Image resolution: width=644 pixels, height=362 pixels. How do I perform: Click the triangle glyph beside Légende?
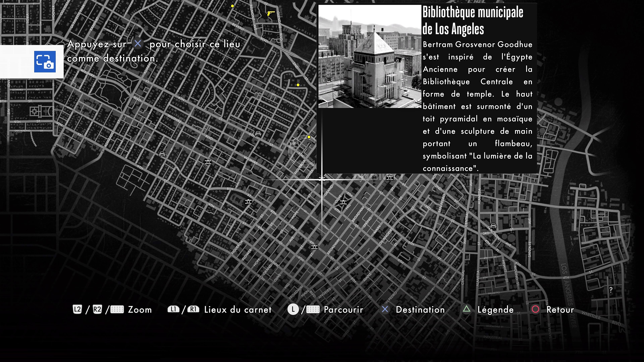tap(467, 309)
